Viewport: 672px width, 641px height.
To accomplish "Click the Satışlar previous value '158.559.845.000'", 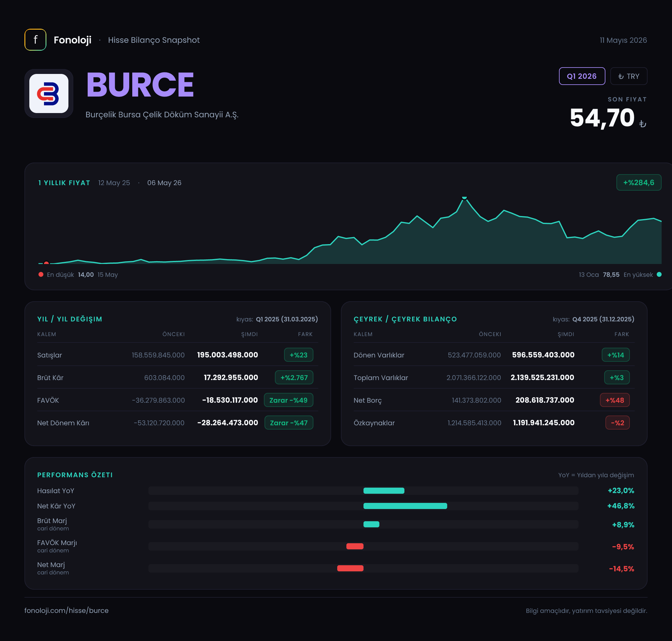I will 158,355.
